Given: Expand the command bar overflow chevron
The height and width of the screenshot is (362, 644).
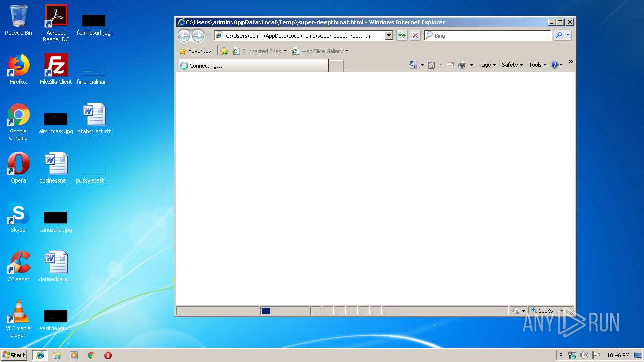Looking at the screenshot, I should pyautogui.click(x=570, y=62).
